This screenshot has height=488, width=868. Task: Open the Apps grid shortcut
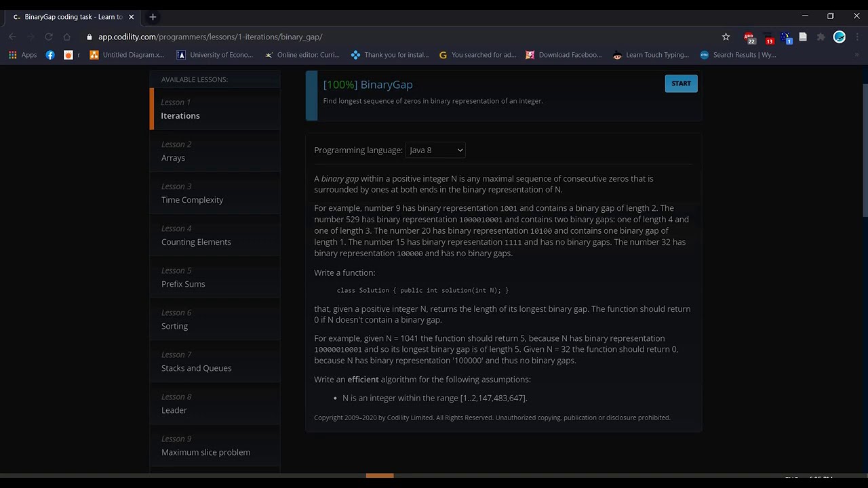point(22,55)
